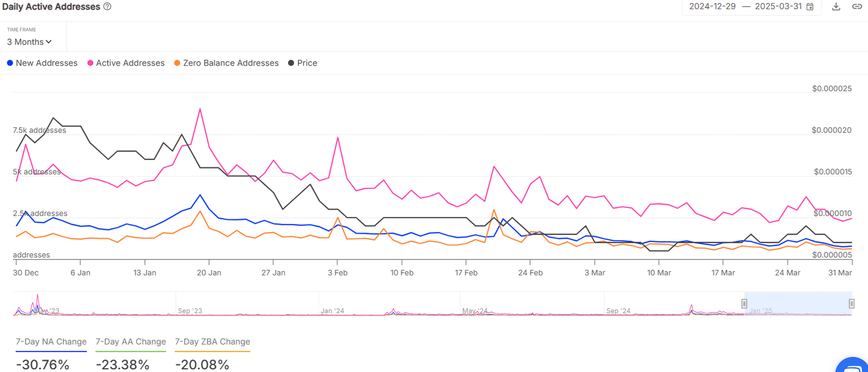Viewport: 868px width, 372px height.
Task: Toggle New Addresses series visibility
Action: [42, 63]
